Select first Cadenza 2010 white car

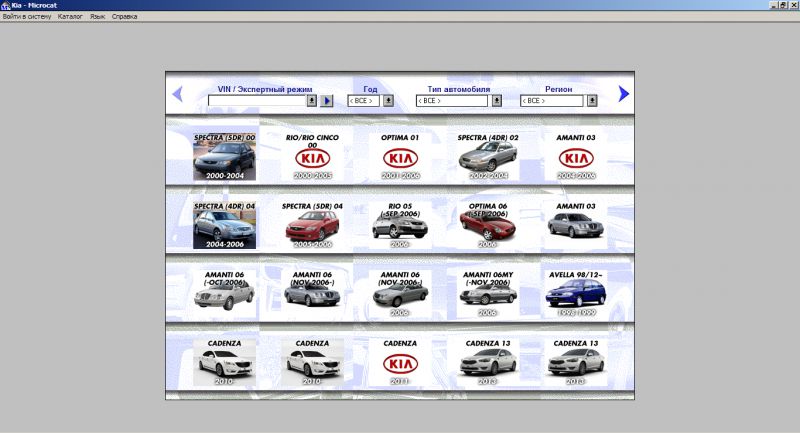point(224,363)
